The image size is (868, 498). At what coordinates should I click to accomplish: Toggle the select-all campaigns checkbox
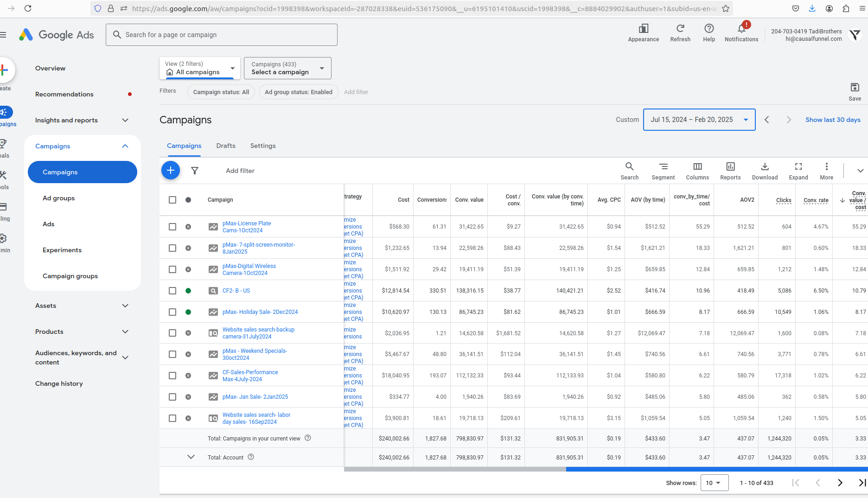click(172, 200)
